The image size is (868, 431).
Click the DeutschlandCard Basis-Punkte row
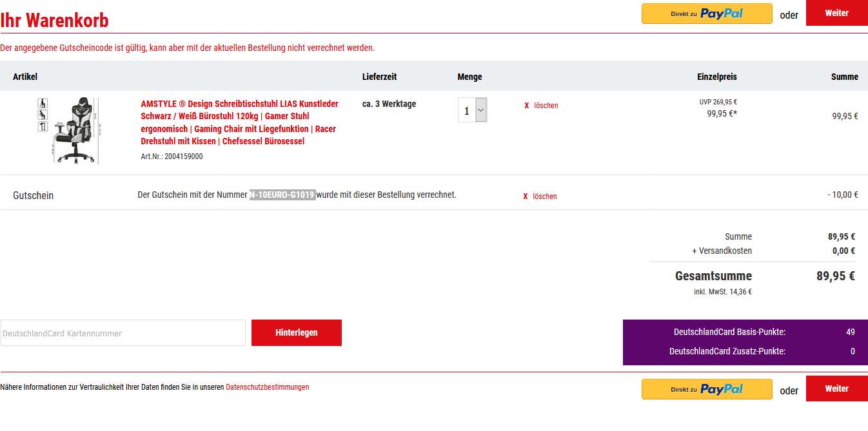point(745,332)
